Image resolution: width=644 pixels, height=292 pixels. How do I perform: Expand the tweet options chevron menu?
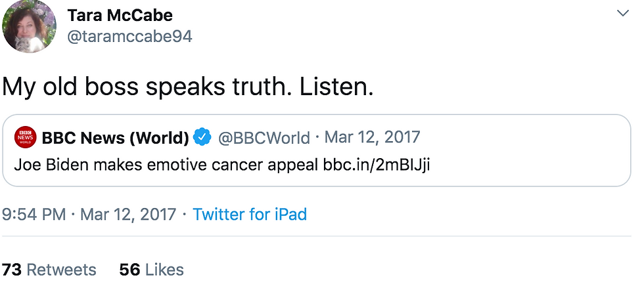(622, 14)
